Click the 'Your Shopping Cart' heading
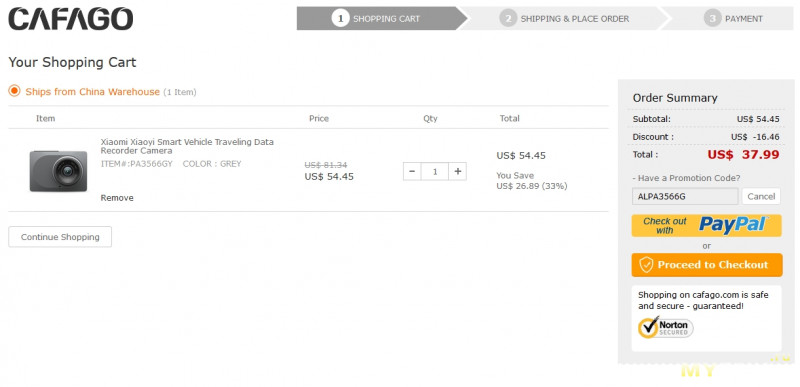 coord(72,62)
